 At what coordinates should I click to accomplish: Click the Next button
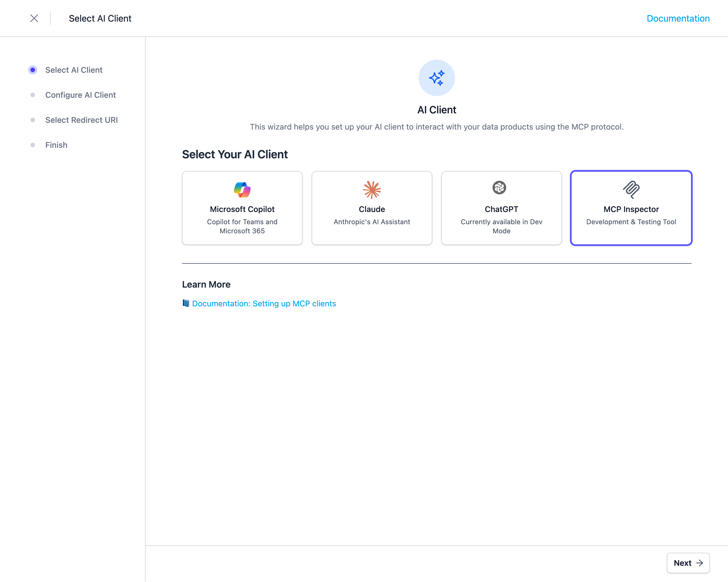[x=688, y=563]
